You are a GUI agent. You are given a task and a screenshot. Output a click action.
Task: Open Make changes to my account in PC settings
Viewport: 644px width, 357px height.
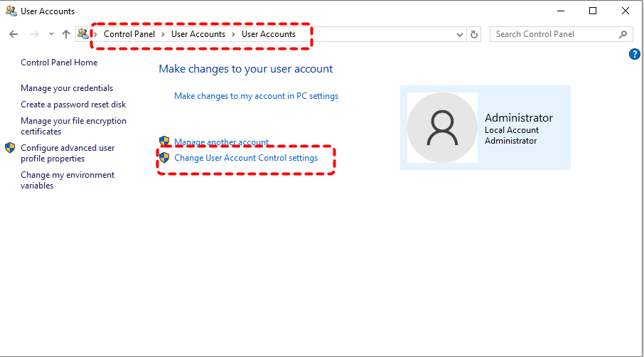coord(256,96)
